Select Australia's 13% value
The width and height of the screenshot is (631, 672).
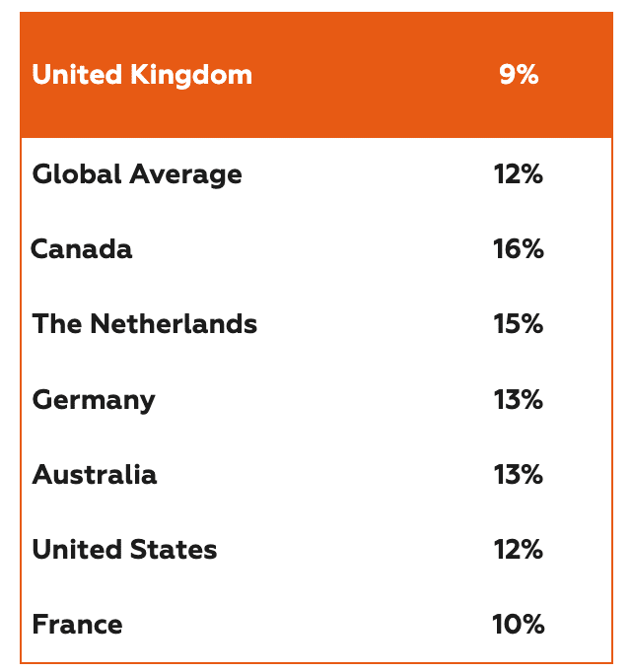519,474
